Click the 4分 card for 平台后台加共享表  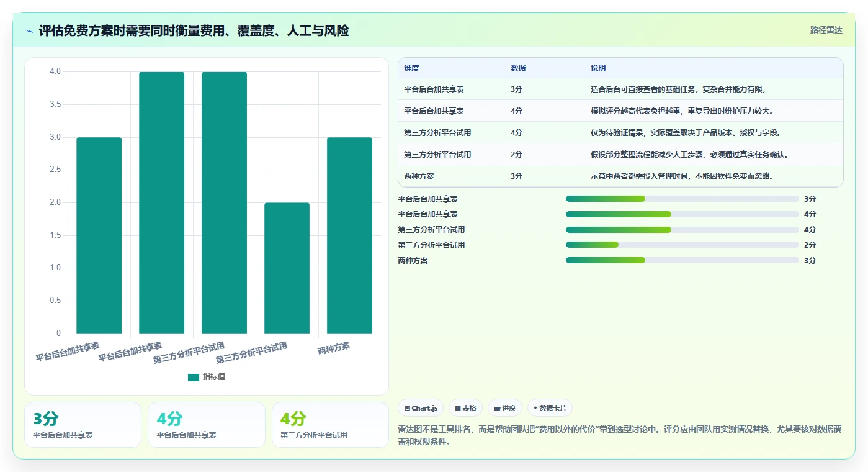[x=206, y=425]
